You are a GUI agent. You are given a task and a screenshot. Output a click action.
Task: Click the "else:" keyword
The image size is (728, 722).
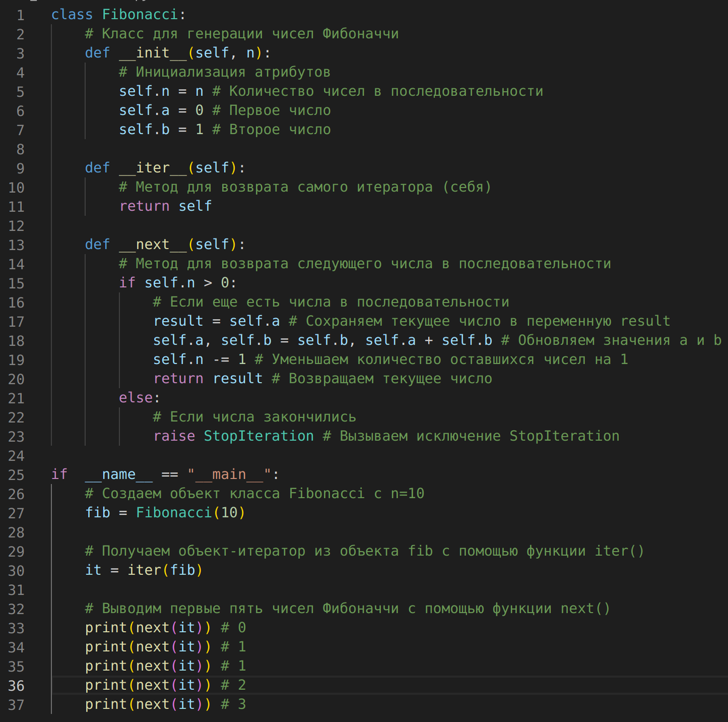[140, 398]
